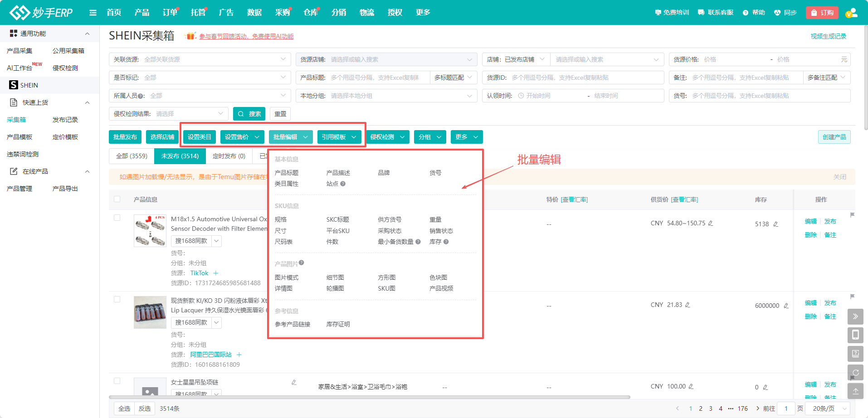Tick the checkbox for the M18x1.5 sensor product
Viewport: 868px width, 418px height.
click(117, 218)
